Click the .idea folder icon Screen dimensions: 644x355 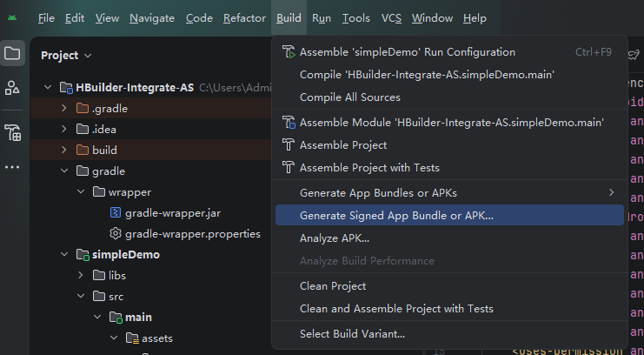point(83,129)
